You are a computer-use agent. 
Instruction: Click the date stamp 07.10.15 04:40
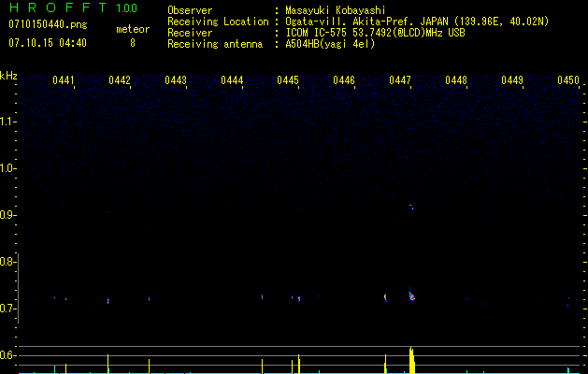pyautogui.click(x=48, y=43)
